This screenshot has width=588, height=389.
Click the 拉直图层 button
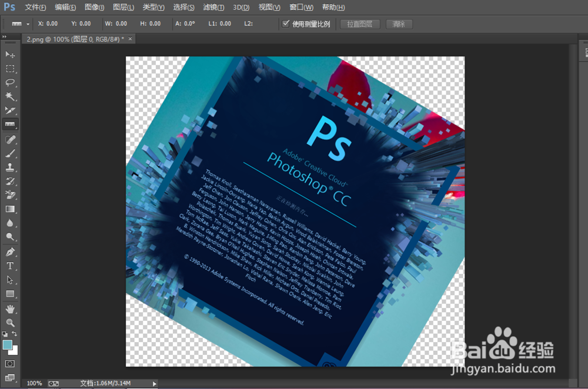tap(360, 24)
